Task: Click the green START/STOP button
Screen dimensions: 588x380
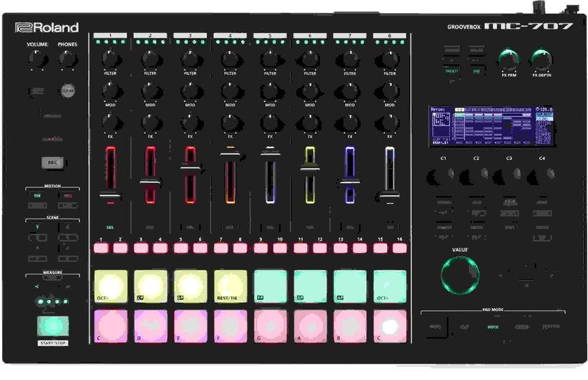Action: tap(53, 326)
